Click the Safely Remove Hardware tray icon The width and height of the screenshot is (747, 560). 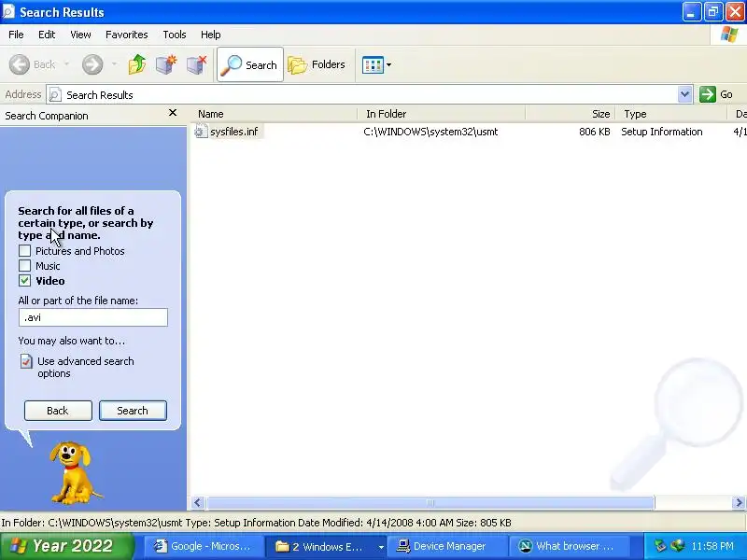(660, 546)
